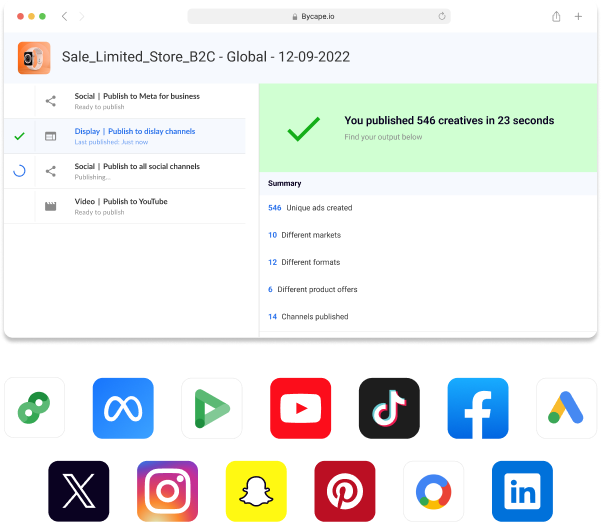
Task: Click the Snapchat ghost icon
Action: (x=256, y=491)
